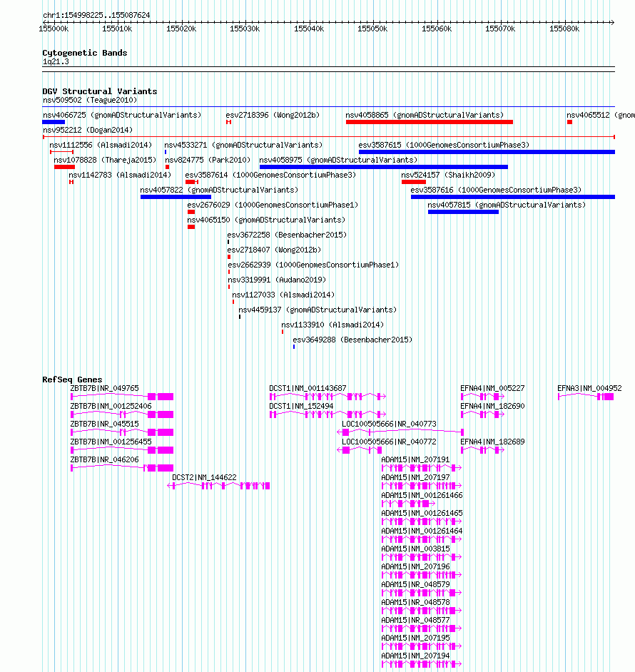Click LOC100505666|NR_040773 gene label
The width and height of the screenshot is (635, 672).
[x=389, y=424]
